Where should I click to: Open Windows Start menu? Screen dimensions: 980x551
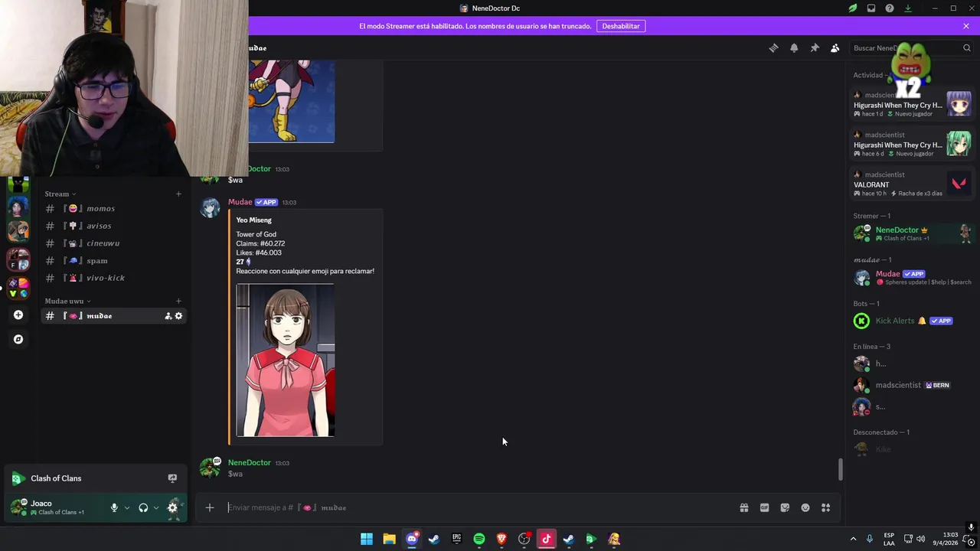(x=367, y=539)
